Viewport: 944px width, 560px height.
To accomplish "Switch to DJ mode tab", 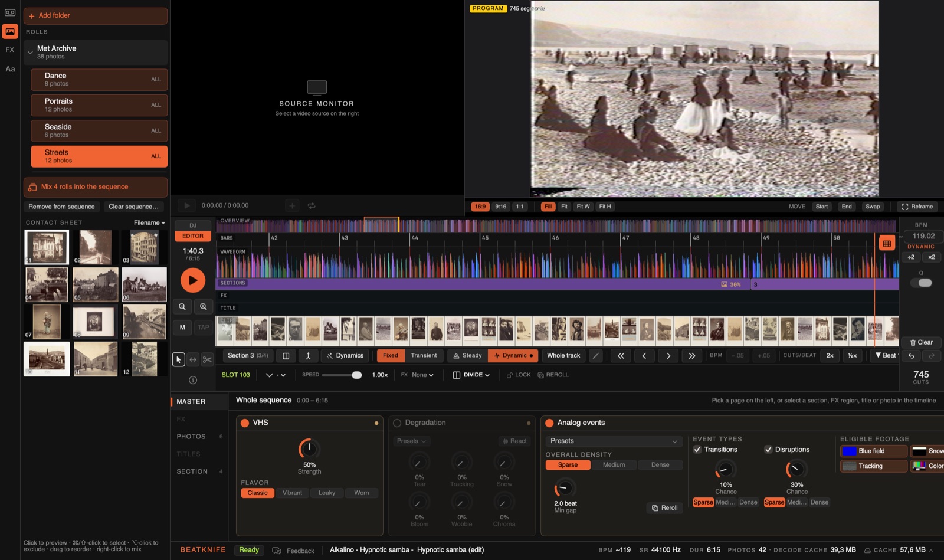I will [x=193, y=225].
